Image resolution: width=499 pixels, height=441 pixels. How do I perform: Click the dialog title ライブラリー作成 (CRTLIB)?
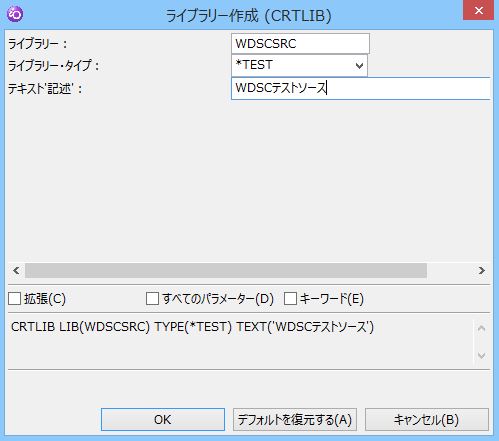249,16
